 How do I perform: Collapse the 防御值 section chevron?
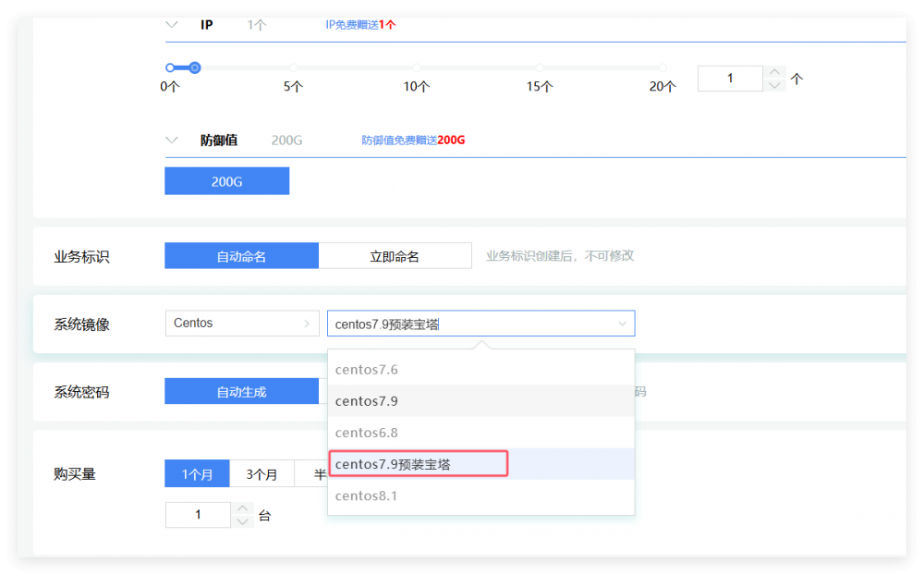(x=171, y=141)
